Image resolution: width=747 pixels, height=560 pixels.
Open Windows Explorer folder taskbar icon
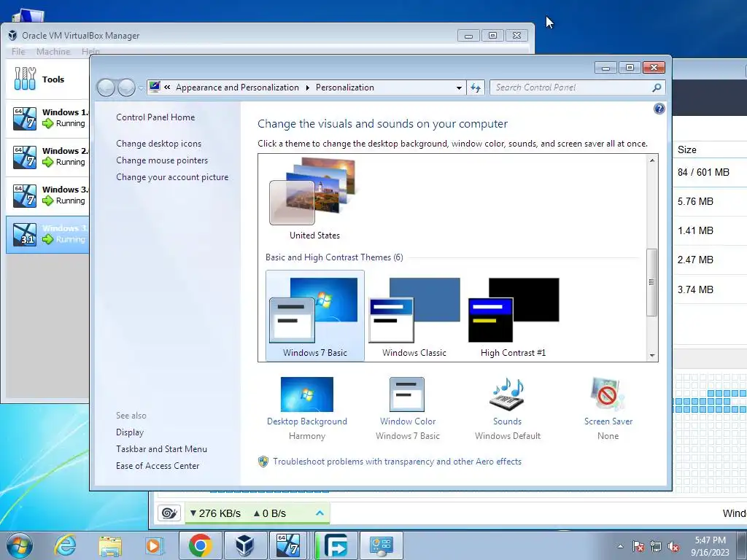(110, 545)
